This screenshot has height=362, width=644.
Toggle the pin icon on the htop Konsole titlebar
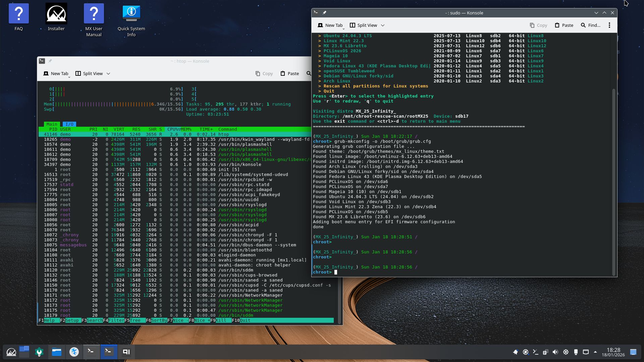[x=50, y=61]
